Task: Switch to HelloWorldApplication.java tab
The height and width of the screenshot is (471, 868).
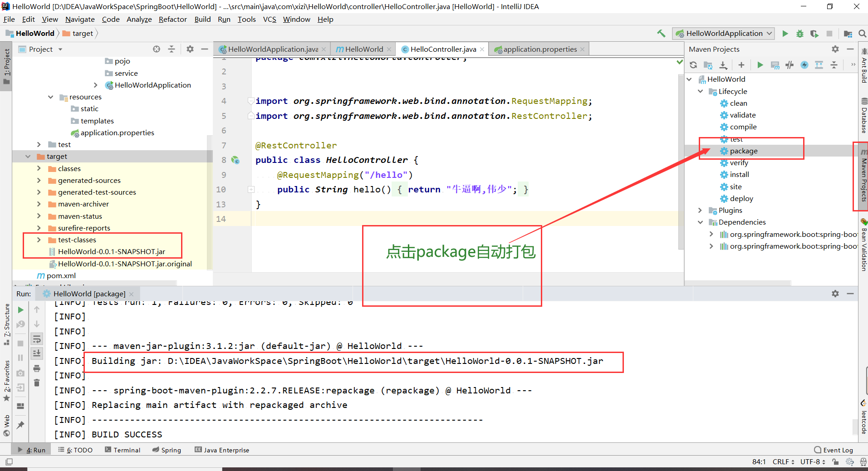Action: coord(272,49)
